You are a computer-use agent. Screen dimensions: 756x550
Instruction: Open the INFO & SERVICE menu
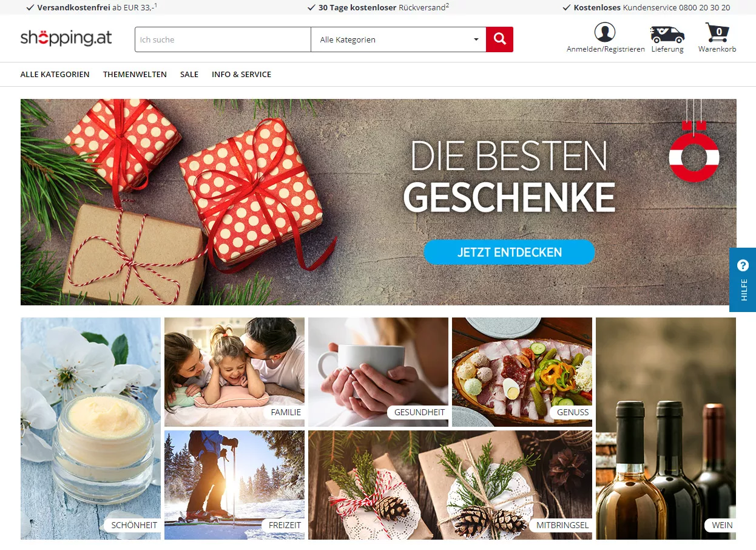click(x=241, y=74)
